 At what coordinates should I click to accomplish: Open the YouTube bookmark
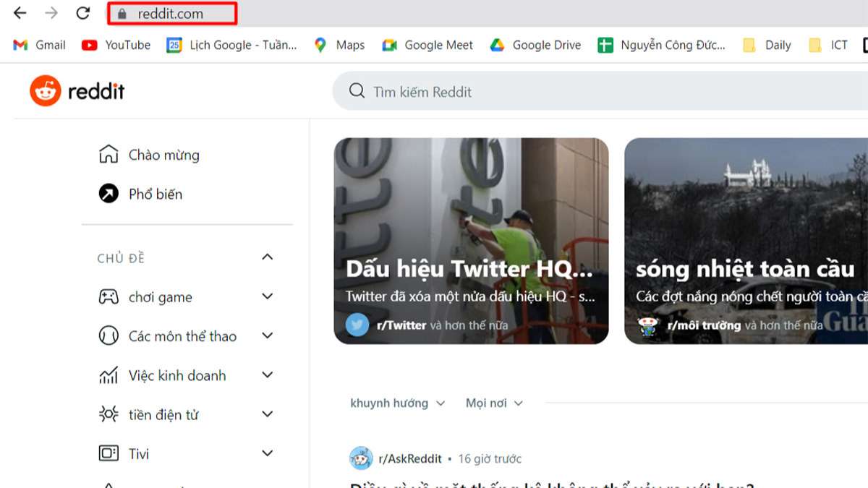116,45
